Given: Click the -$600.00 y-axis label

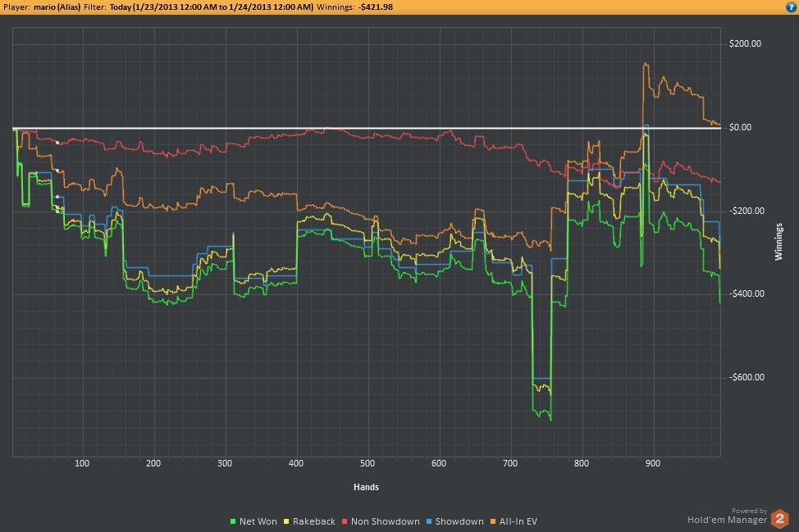Looking at the screenshot, I should [x=746, y=377].
